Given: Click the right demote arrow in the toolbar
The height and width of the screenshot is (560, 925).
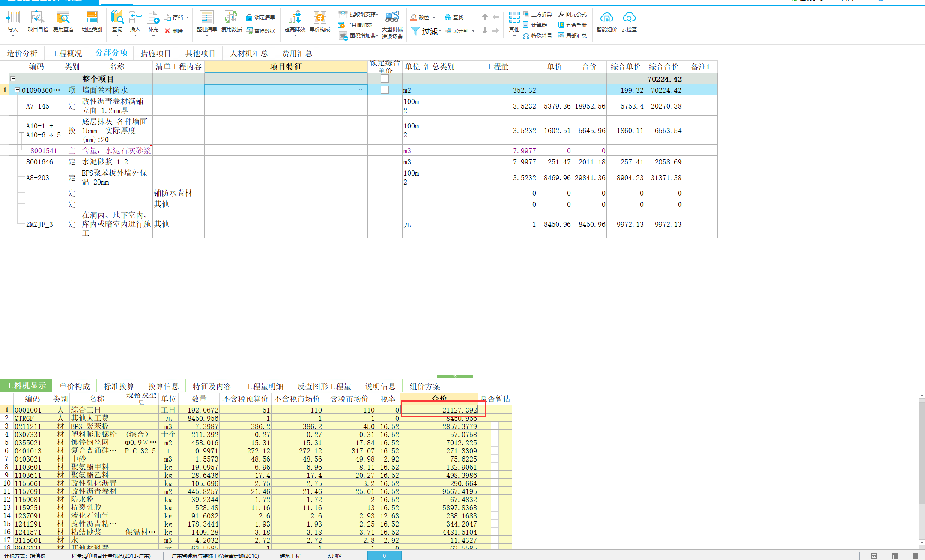Looking at the screenshot, I should pyautogui.click(x=496, y=30).
